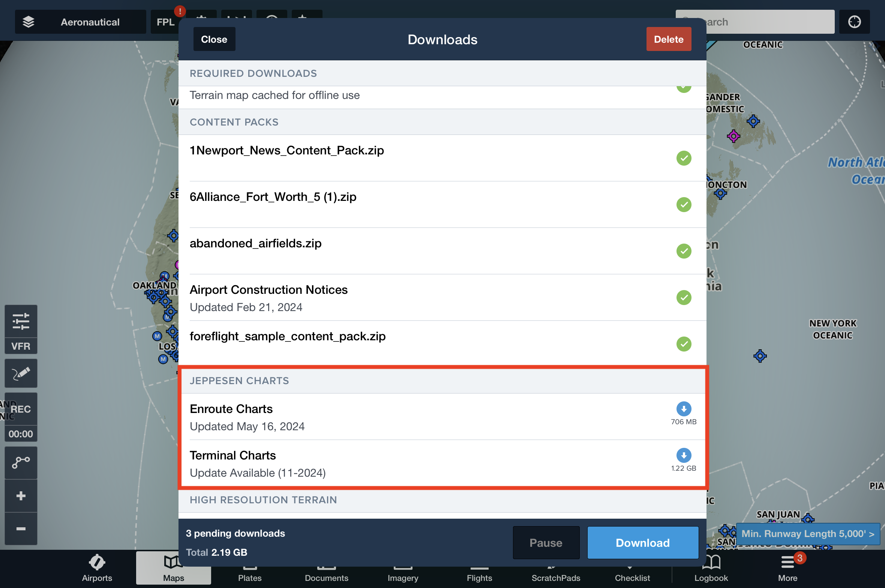Select '1Newport_News_Content_Pack.zip' entry

tap(442, 158)
